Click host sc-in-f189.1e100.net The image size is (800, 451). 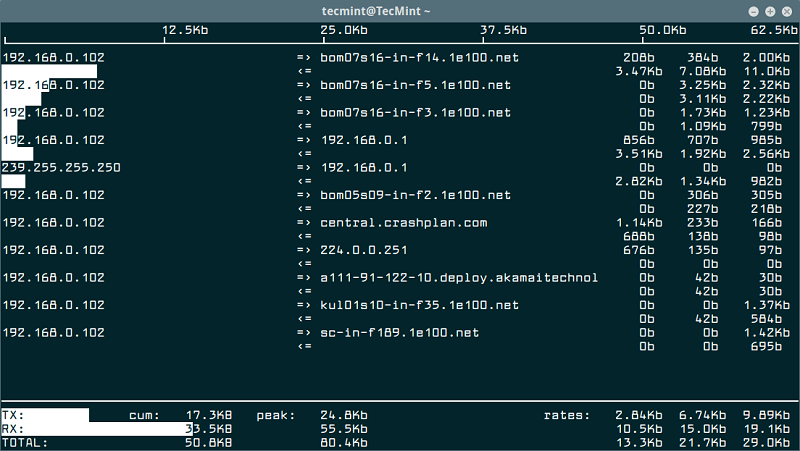399,333
